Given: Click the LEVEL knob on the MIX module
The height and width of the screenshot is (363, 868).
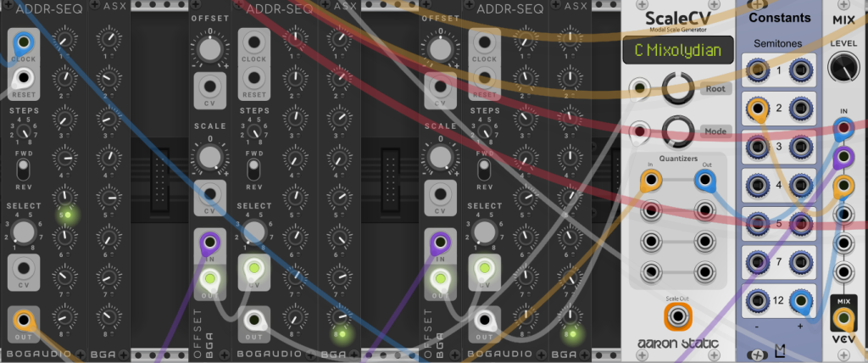Looking at the screenshot, I should 843,68.
